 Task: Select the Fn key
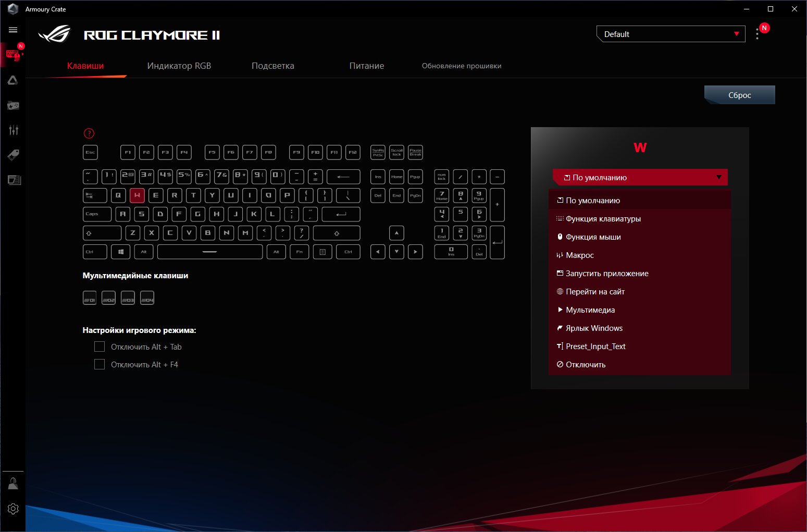coord(300,252)
